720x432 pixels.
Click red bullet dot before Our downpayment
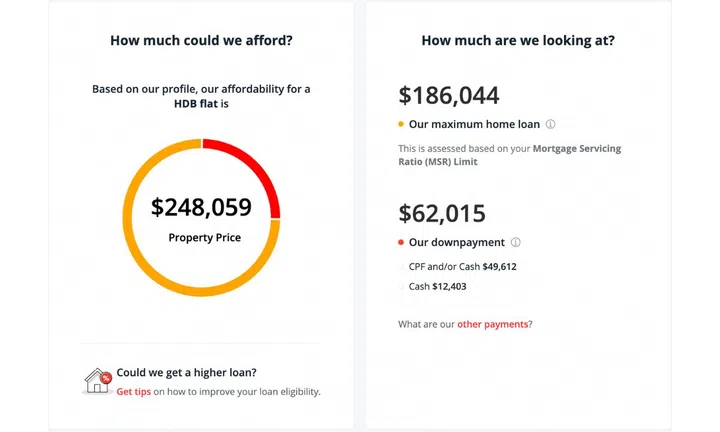(x=401, y=243)
